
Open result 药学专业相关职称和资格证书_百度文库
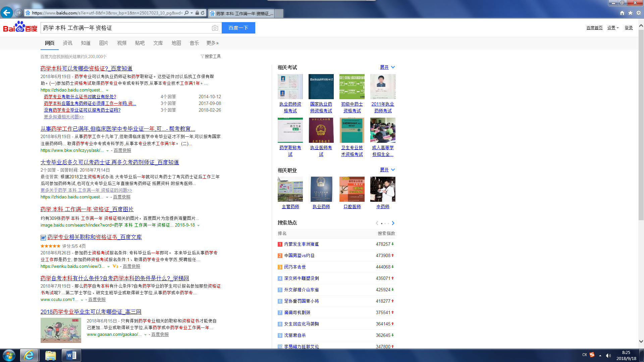(95, 237)
